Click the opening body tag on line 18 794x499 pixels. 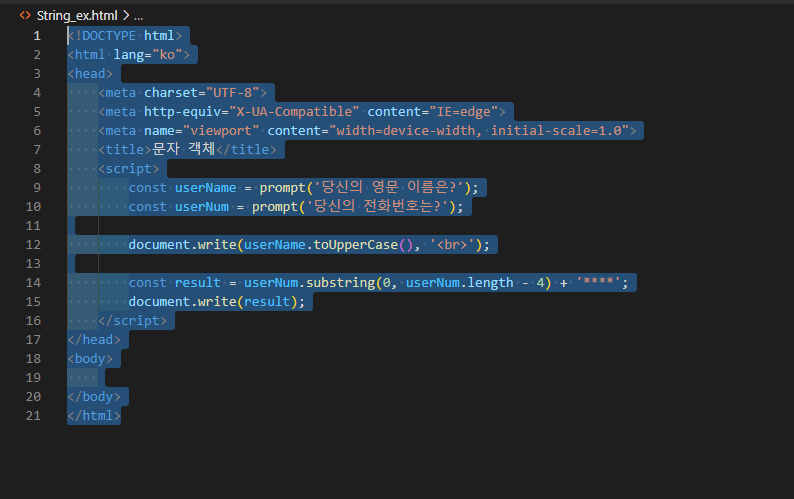(x=91, y=359)
